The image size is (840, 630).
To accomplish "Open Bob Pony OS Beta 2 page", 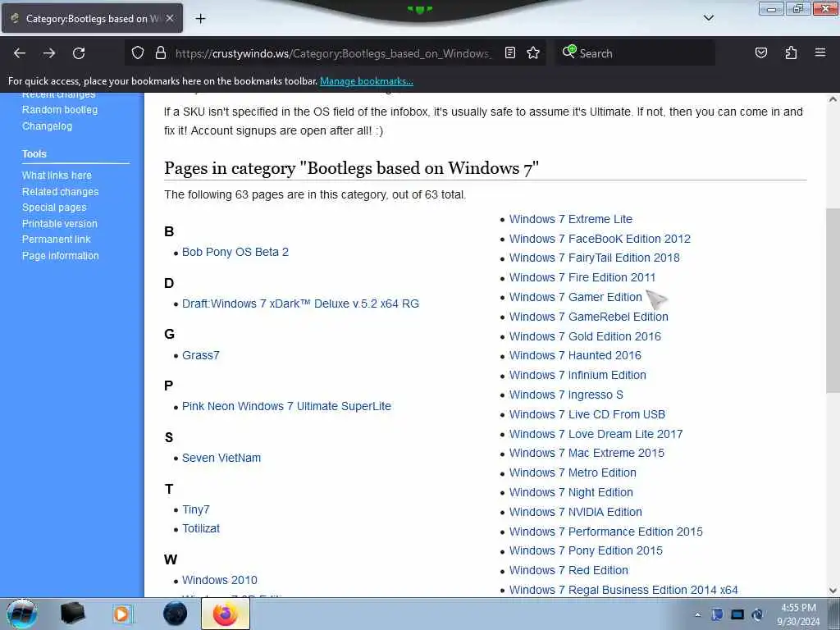I will pos(235,252).
